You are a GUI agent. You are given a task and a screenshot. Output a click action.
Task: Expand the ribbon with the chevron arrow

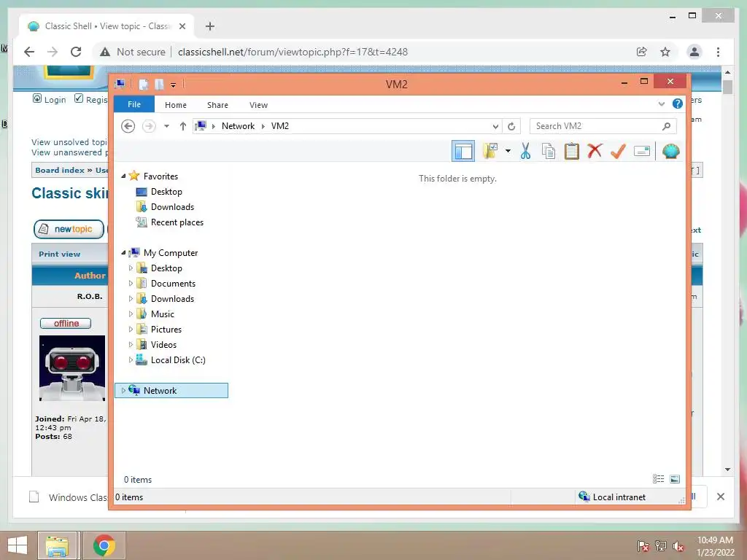click(x=661, y=104)
